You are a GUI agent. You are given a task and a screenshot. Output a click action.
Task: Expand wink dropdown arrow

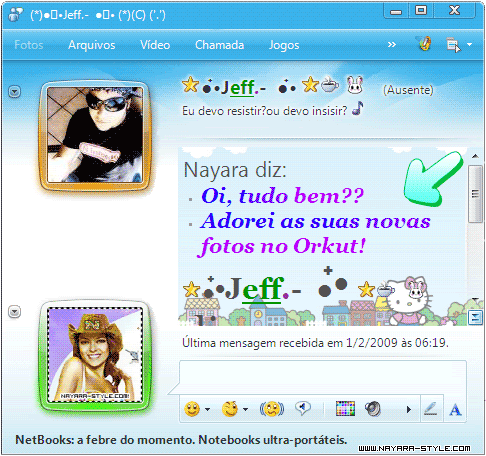tap(246, 409)
